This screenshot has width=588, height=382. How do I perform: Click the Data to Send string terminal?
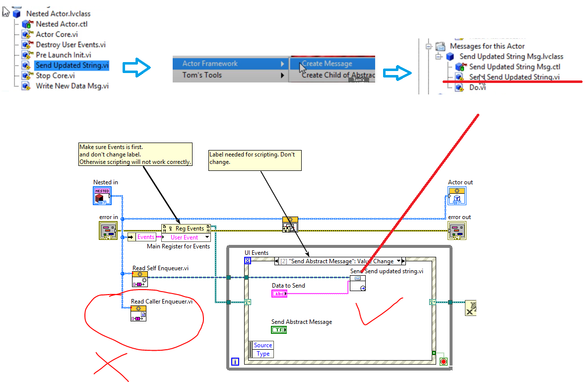coord(279,294)
